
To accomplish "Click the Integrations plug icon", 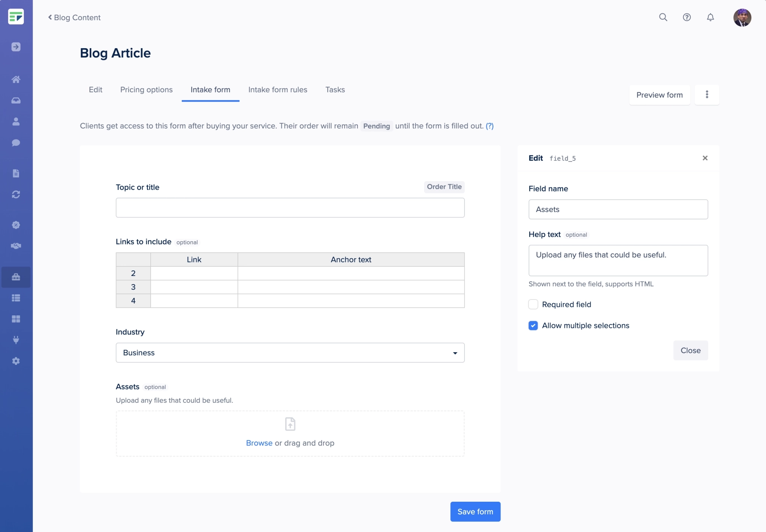I will [x=16, y=339].
